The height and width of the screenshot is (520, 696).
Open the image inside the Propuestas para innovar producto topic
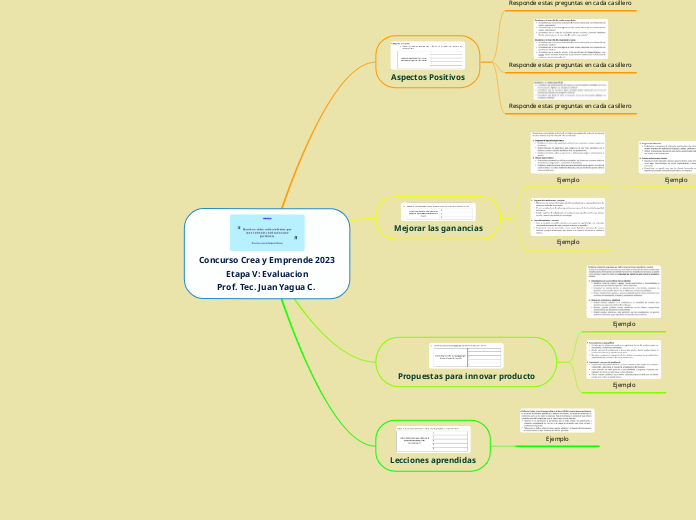467,356
